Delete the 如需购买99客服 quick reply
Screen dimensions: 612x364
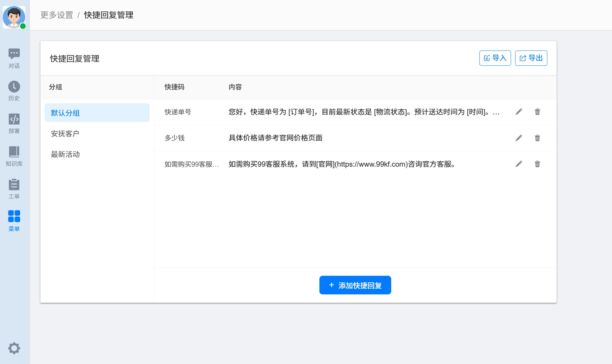point(537,164)
